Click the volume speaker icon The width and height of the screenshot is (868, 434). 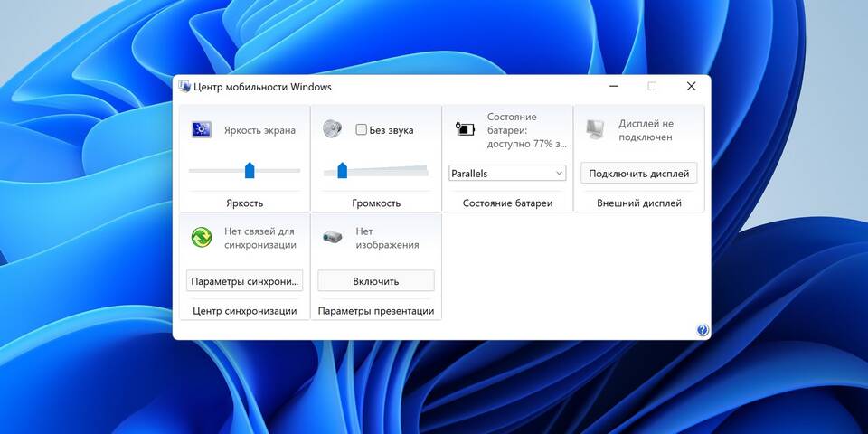(332, 129)
